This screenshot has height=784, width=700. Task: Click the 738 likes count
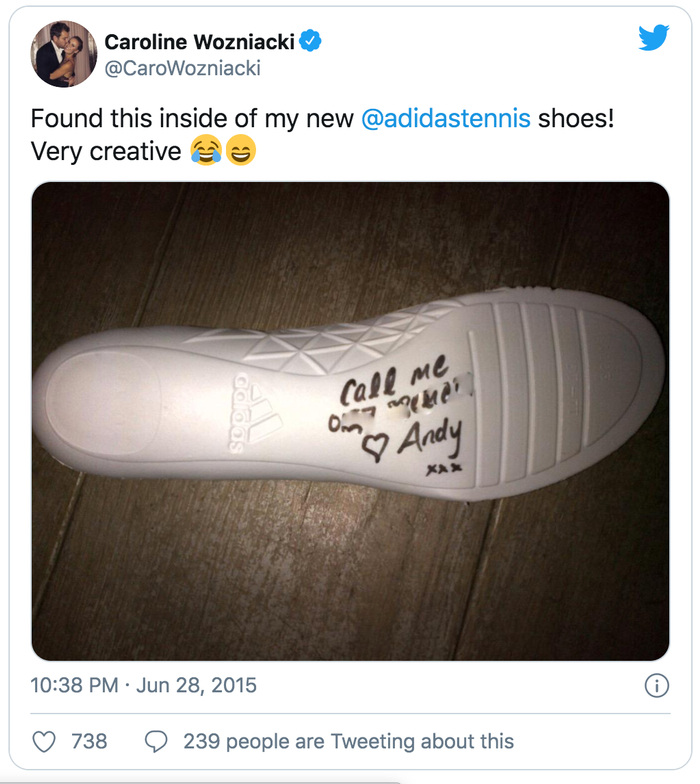pyautogui.click(x=89, y=741)
